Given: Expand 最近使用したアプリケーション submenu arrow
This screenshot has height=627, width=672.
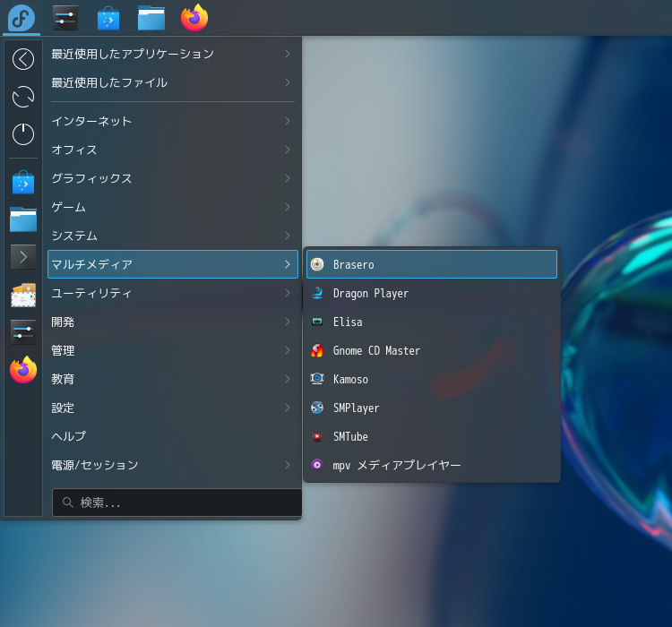Looking at the screenshot, I should [x=288, y=54].
